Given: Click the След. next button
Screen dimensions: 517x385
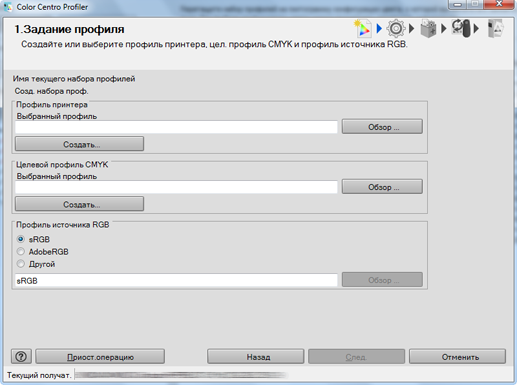Looking at the screenshot, I should (356, 357).
